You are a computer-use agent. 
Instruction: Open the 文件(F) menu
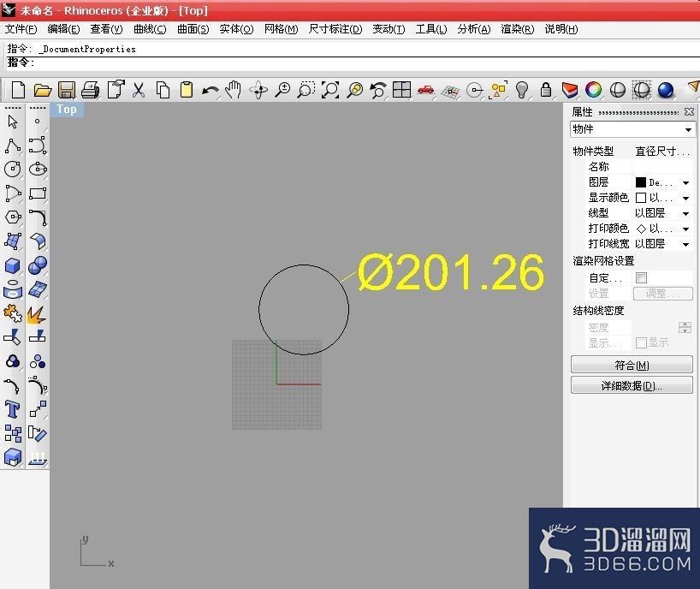coord(21,29)
